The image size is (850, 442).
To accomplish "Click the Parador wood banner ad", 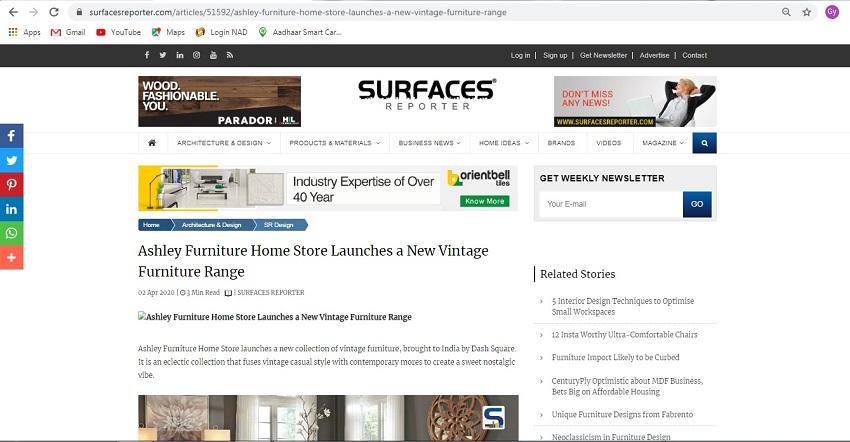I will [220, 101].
